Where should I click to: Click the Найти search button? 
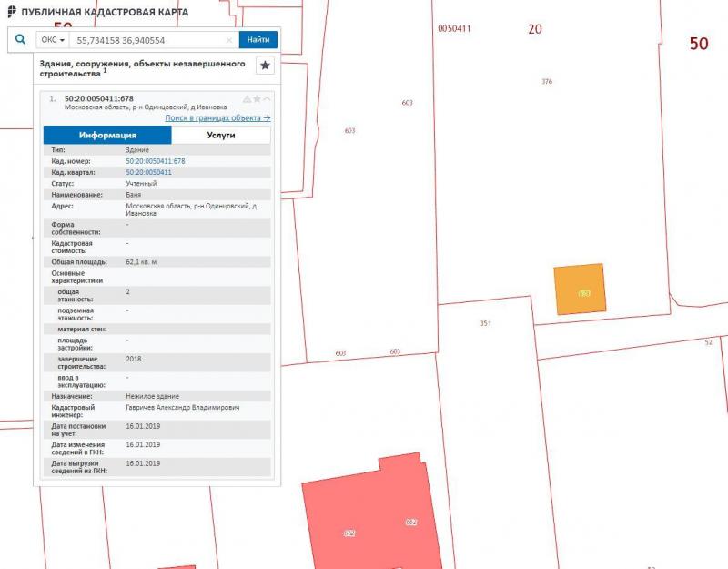pos(258,40)
